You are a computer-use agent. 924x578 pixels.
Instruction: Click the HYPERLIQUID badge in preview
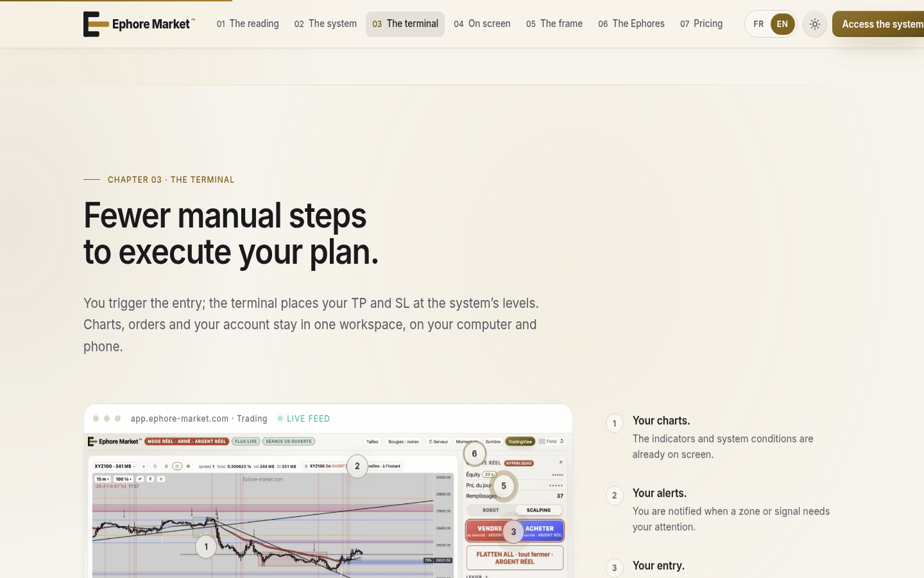pos(519,463)
